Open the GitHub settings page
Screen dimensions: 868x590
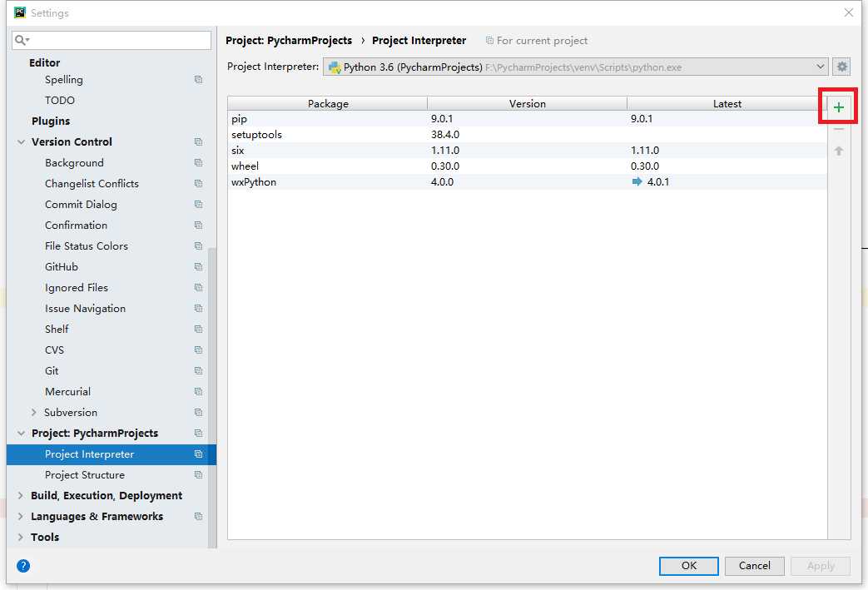click(x=62, y=267)
